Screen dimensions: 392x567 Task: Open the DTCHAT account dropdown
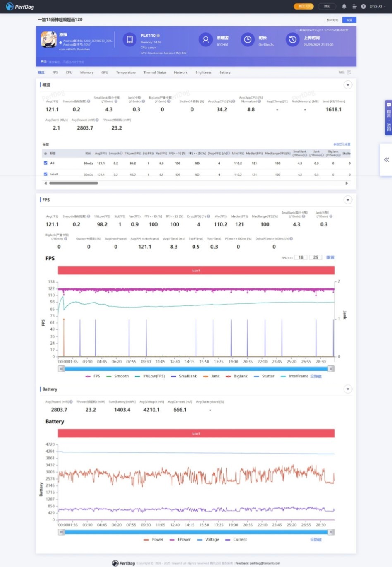[x=377, y=7]
